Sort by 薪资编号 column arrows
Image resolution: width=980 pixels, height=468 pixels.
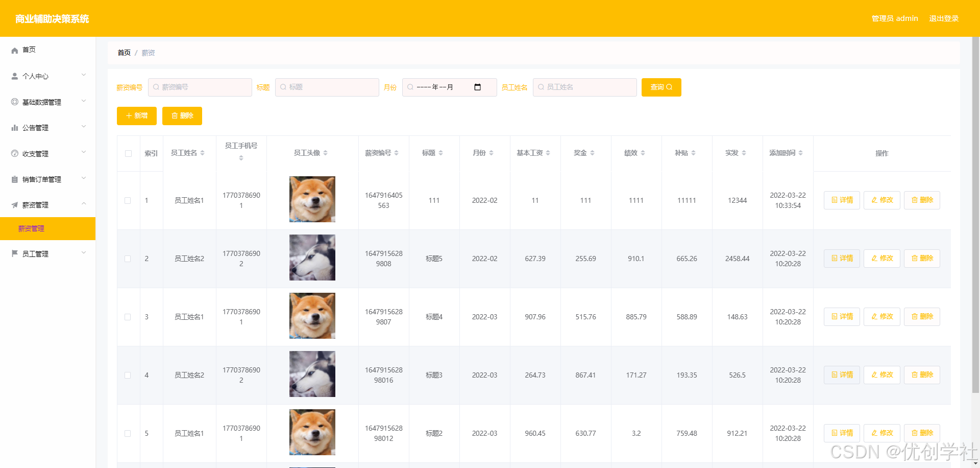(x=396, y=153)
